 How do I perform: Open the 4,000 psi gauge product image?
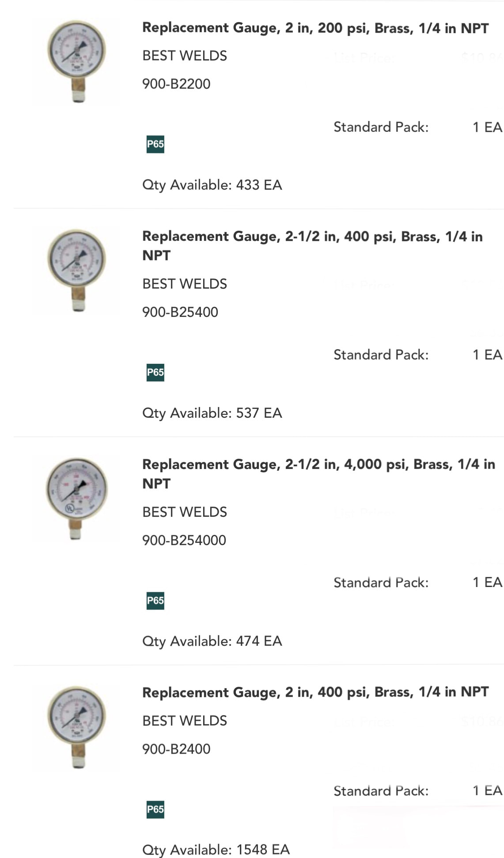click(x=77, y=498)
